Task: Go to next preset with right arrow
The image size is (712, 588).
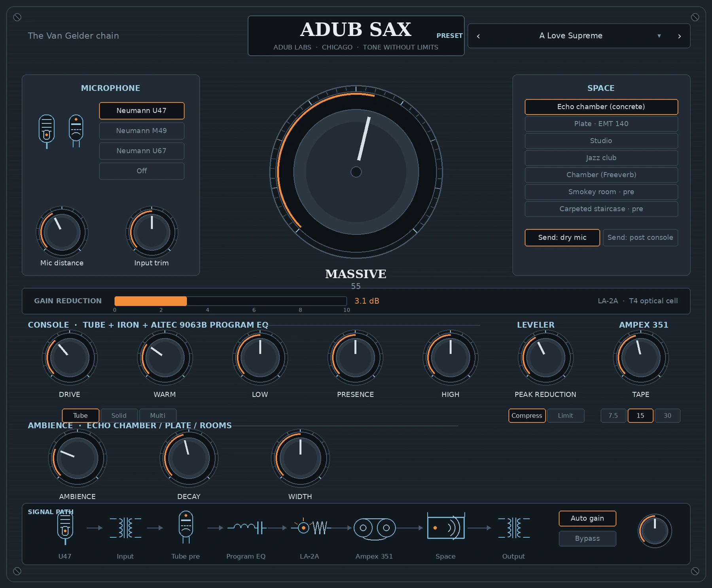Action: coord(680,36)
